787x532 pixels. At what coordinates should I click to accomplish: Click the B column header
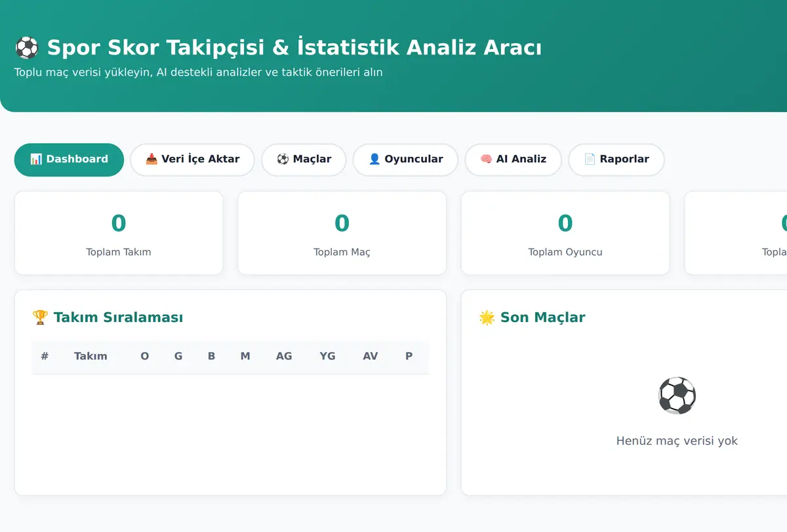211,356
